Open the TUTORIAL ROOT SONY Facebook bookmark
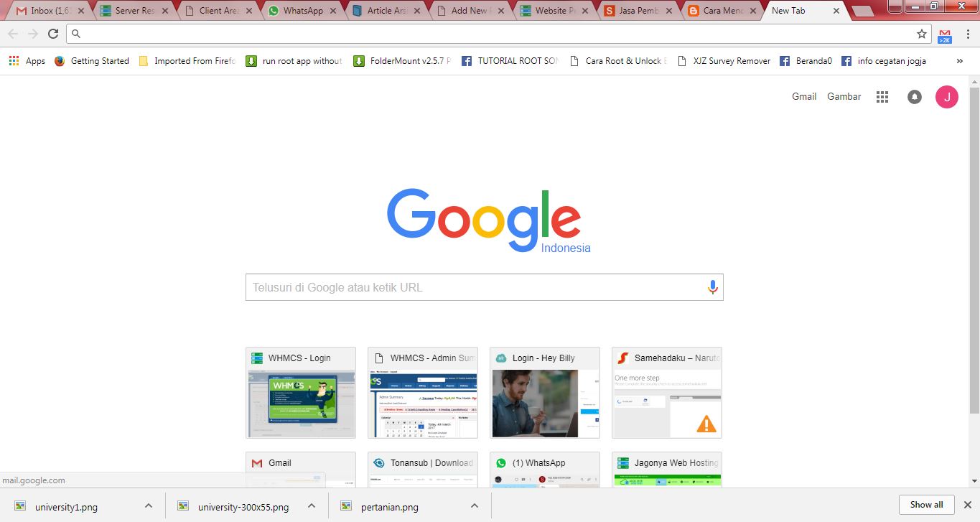This screenshot has width=980, height=522. (x=510, y=61)
